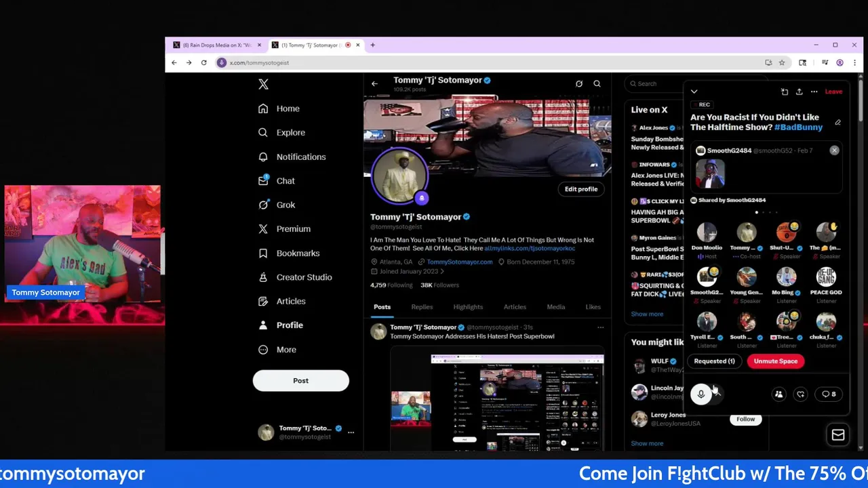The image size is (868, 488).
Task: Click Show more under Live on X
Action: pos(647,314)
